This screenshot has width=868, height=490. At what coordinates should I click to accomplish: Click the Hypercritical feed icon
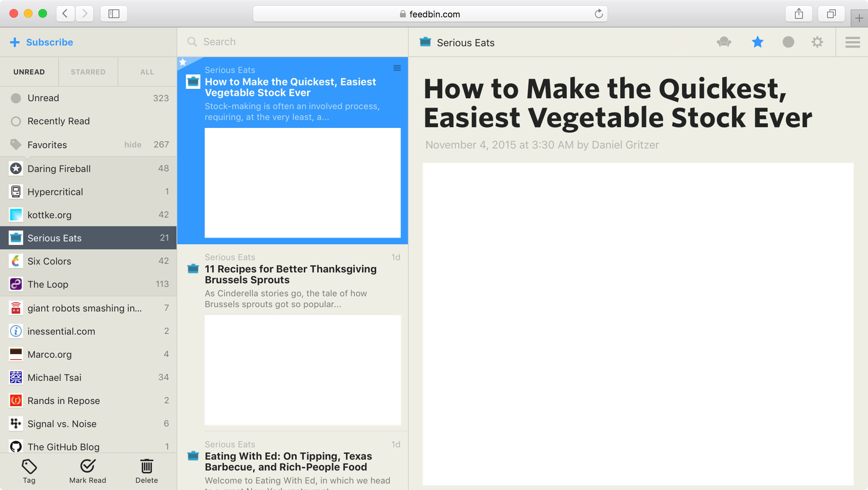16,192
